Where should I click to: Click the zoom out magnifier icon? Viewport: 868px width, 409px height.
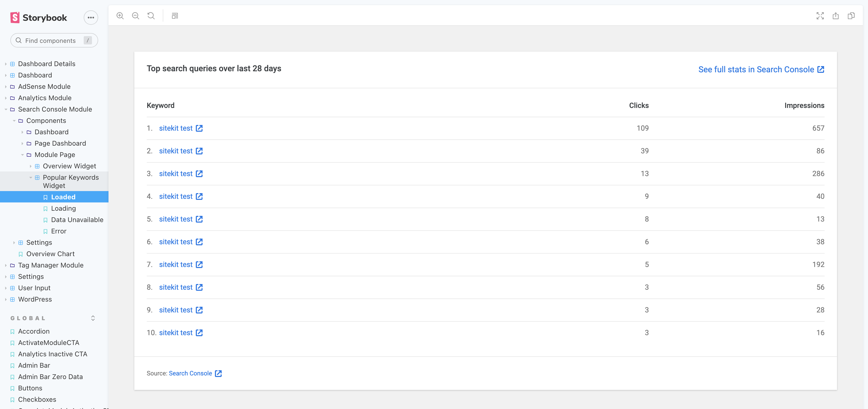pyautogui.click(x=135, y=15)
